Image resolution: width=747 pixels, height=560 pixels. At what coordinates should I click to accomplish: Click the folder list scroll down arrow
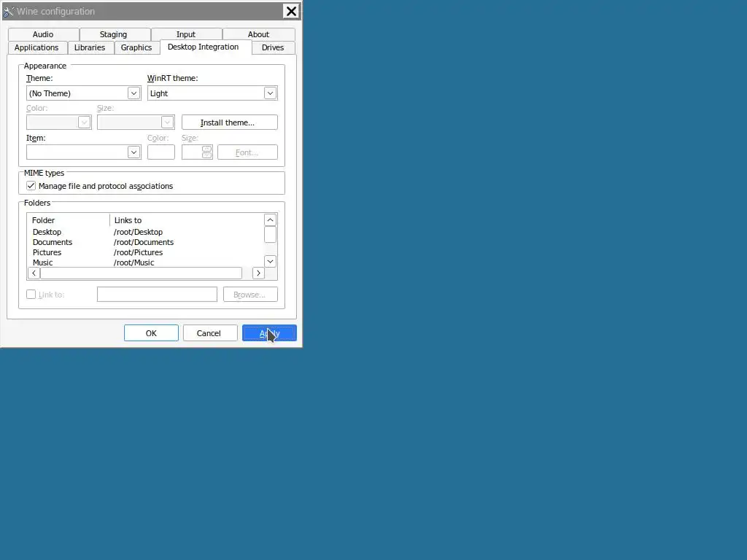270,261
